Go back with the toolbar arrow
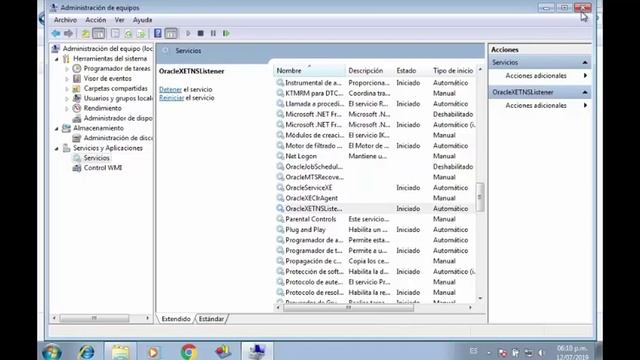 tap(56, 33)
